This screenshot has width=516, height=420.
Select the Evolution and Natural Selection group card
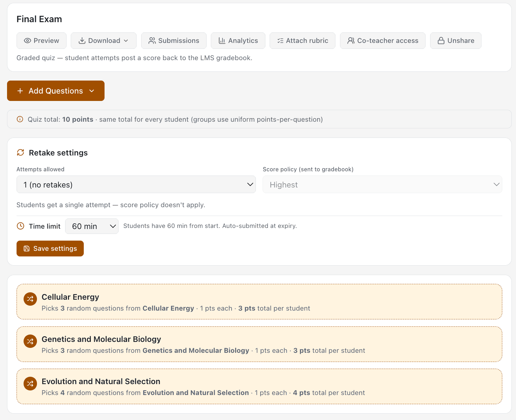tap(259, 386)
